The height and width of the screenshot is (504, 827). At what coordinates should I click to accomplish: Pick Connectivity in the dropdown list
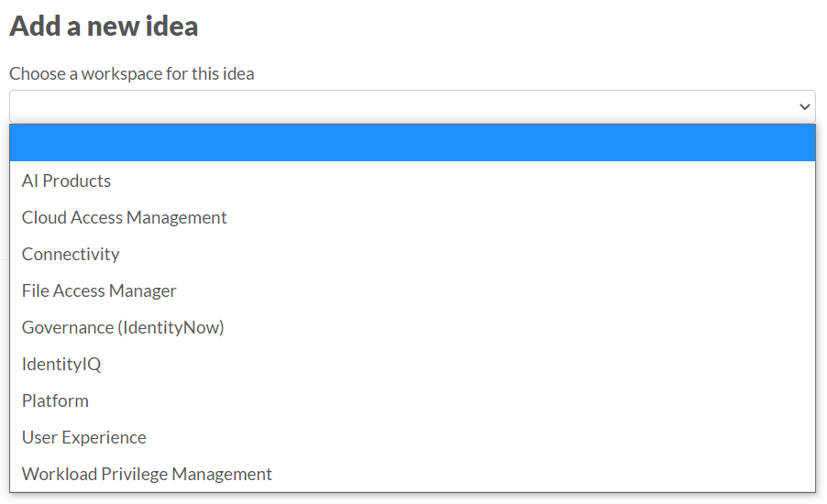pyautogui.click(x=71, y=254)
